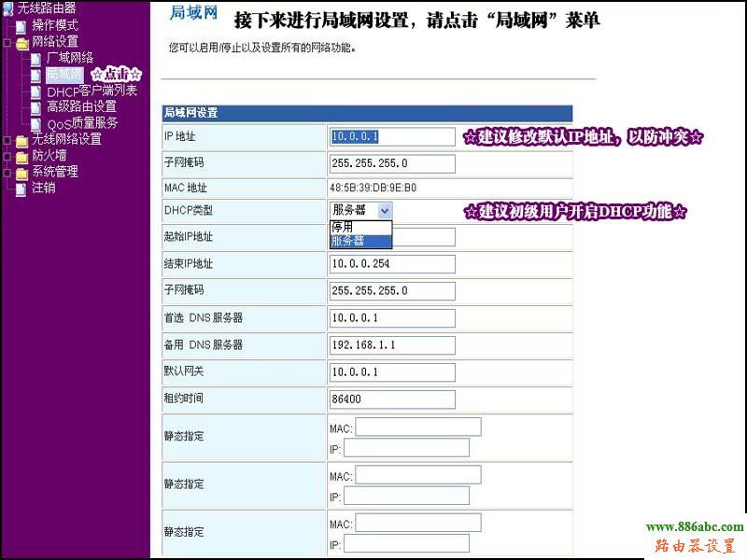
Task: Click the www.886abc.com watermark link
Action: [x=695, y=527]
